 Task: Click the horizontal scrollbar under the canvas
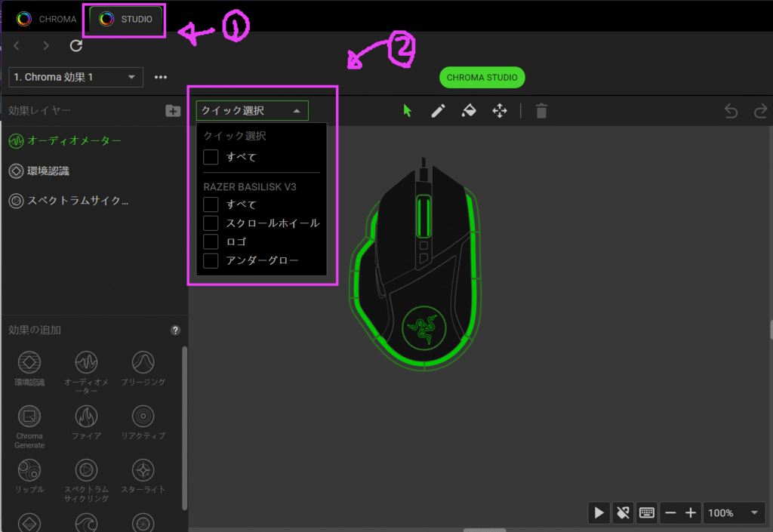click(485, 530)
